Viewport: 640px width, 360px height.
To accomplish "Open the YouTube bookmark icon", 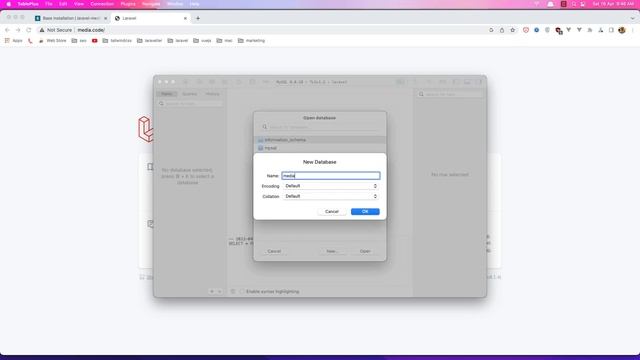I will 95,41.
